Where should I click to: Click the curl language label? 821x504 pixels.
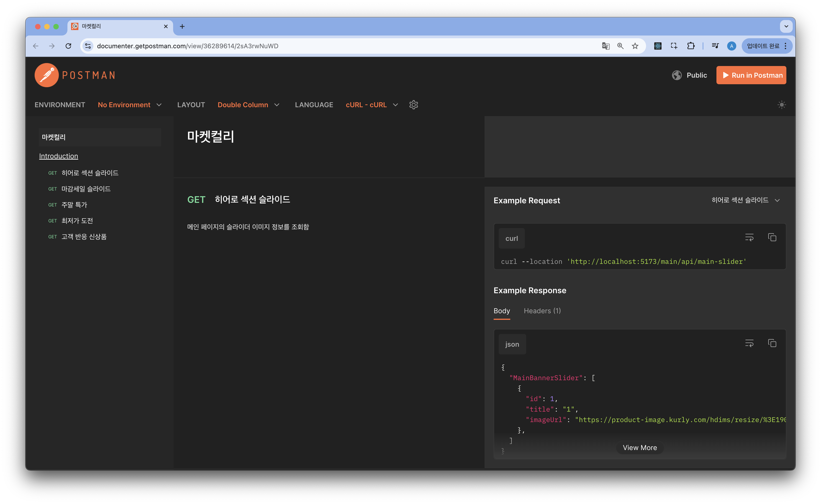512,238
